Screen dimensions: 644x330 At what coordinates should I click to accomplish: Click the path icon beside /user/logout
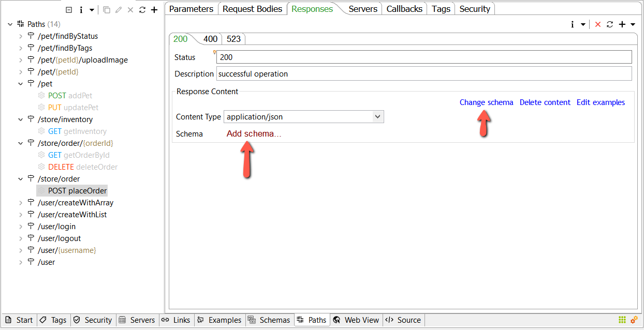point(31,238)
